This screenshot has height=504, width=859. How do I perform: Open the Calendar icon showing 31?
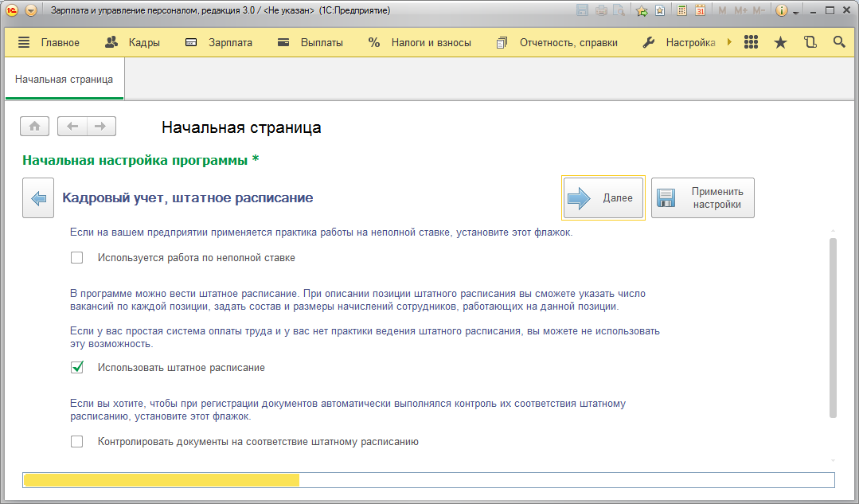[700, 10]
